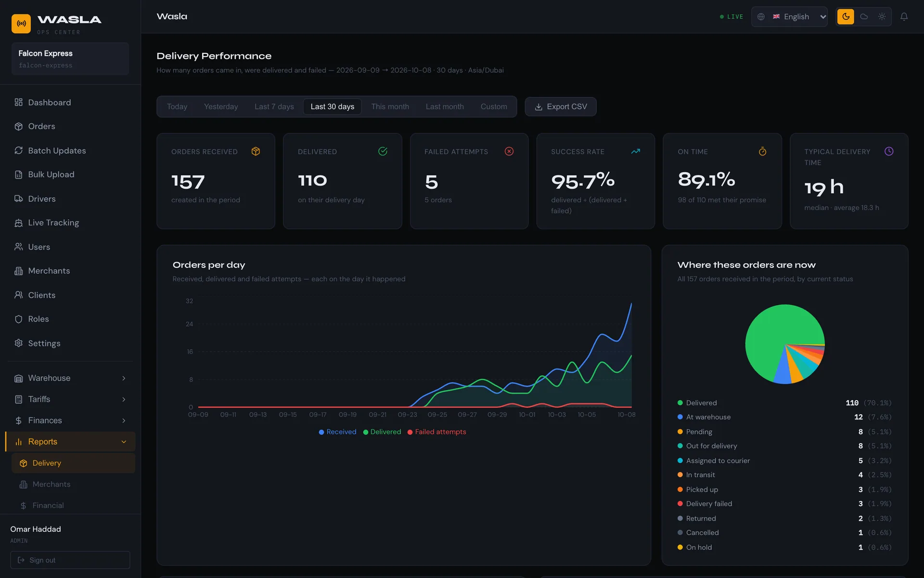Click the Failed Attempts x icon
The image size is (924, 578).
(509, 151)
